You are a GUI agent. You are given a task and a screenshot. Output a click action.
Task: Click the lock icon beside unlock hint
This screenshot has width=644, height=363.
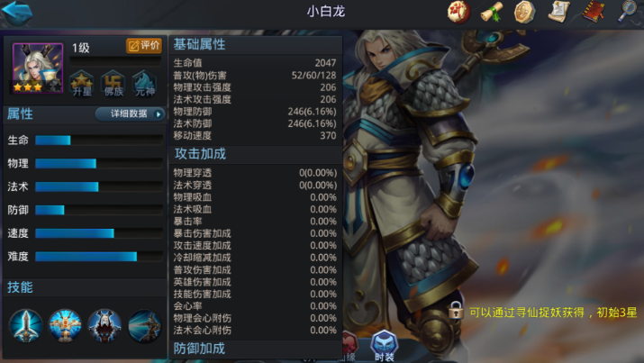pos(456,311)
